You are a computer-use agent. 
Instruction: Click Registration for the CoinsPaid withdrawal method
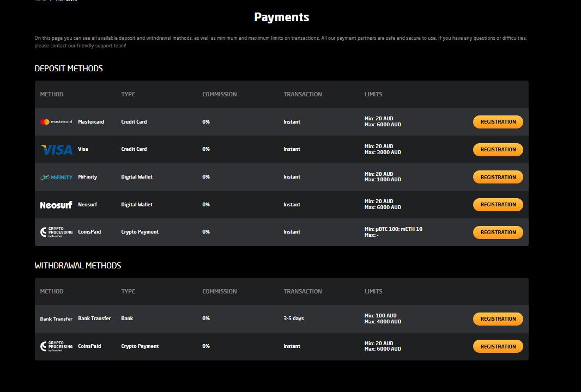(498, 346)
